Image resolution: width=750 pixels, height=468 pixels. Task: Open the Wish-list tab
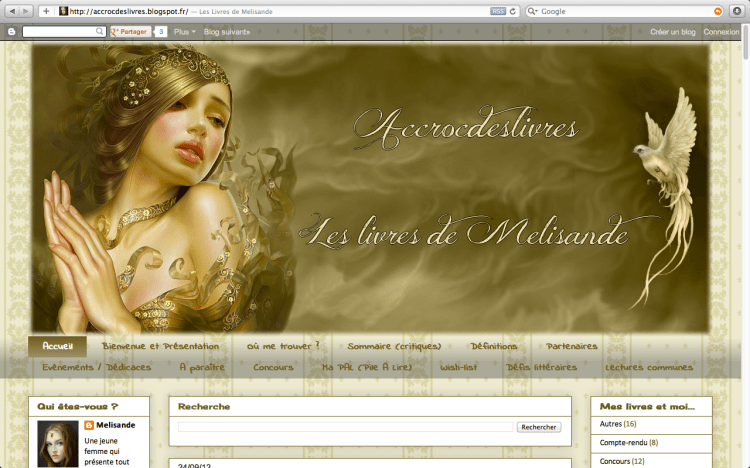pyautogui.click(x=459, y=367)
